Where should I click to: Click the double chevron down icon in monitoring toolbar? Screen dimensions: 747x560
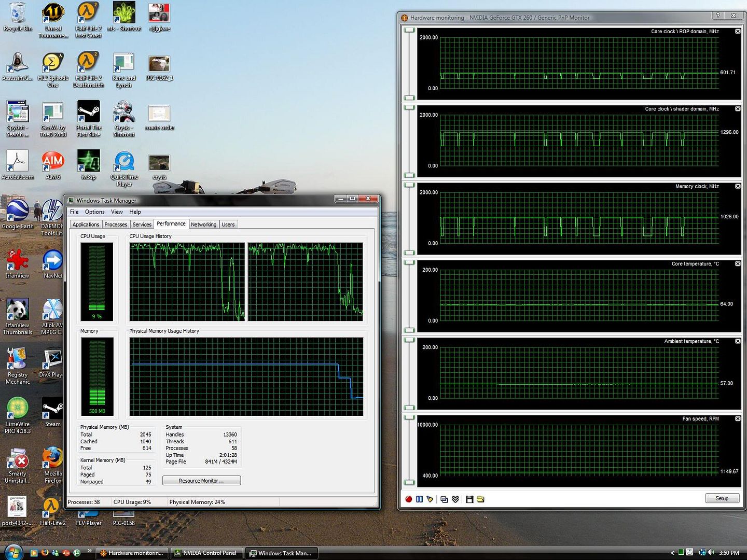click(455, 499)
